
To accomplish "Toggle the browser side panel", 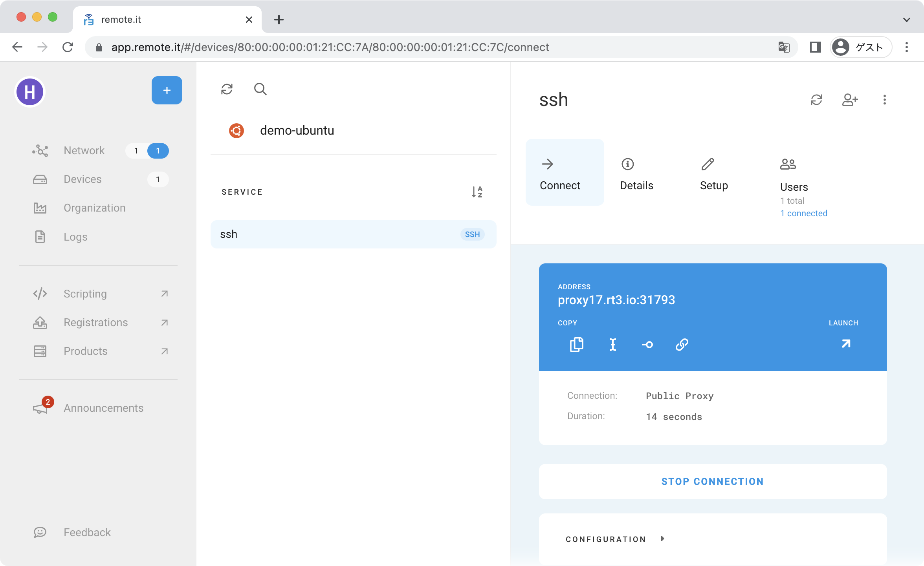I will pyautogui.click(x=816, y=47).
